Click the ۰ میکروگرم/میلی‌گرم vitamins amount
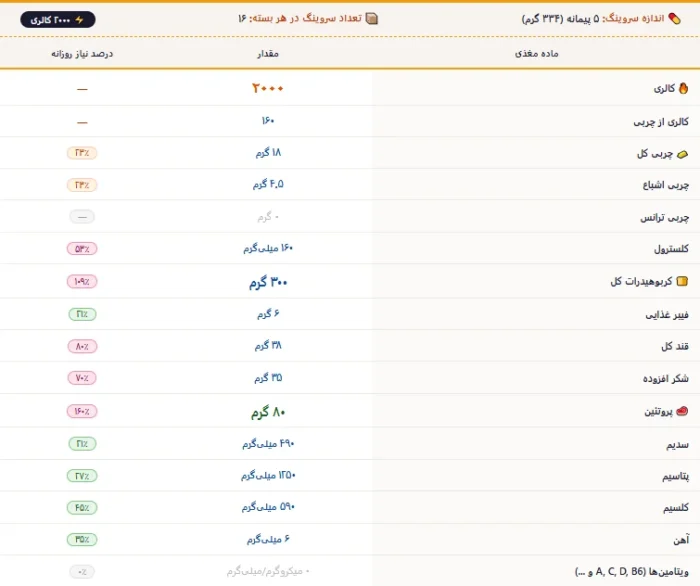 268,571
